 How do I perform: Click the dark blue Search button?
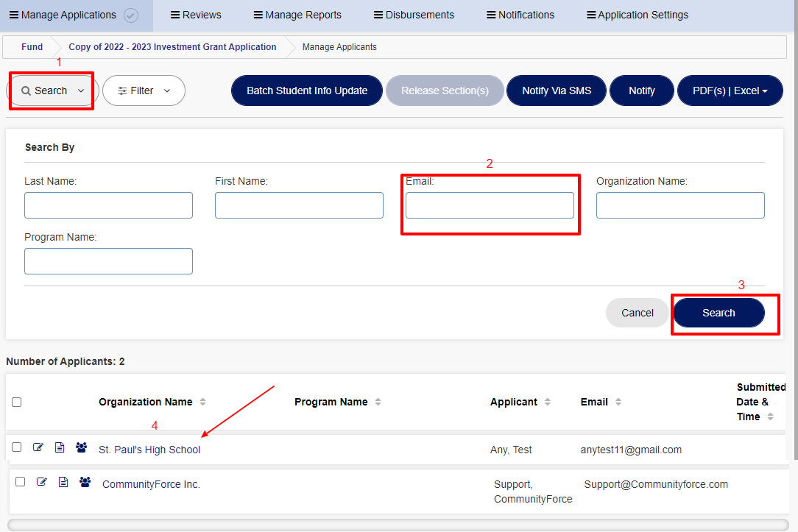(x=718, y=313)
